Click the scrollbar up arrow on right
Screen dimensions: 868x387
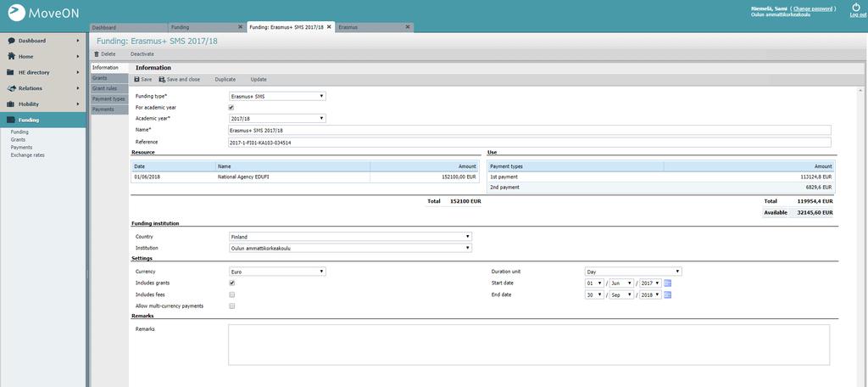[861, 90]
